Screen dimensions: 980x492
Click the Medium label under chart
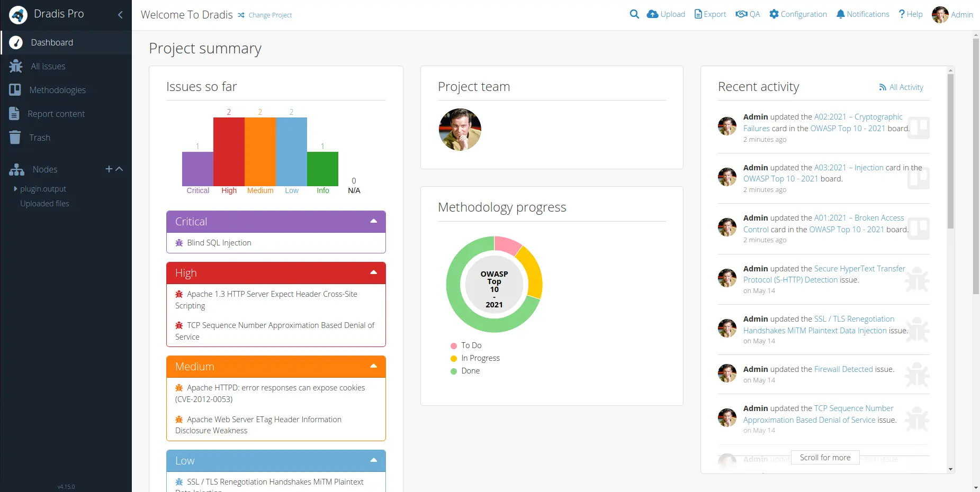coord(260,190)
